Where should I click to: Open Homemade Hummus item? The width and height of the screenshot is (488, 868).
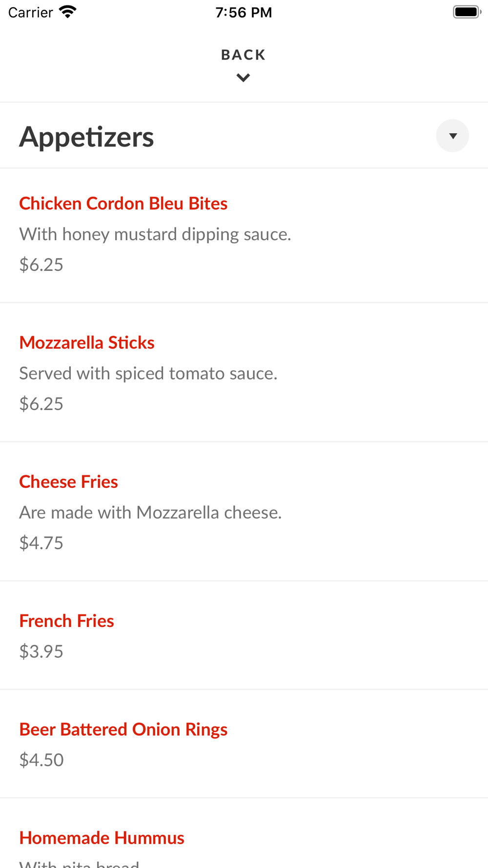[102, 838]
